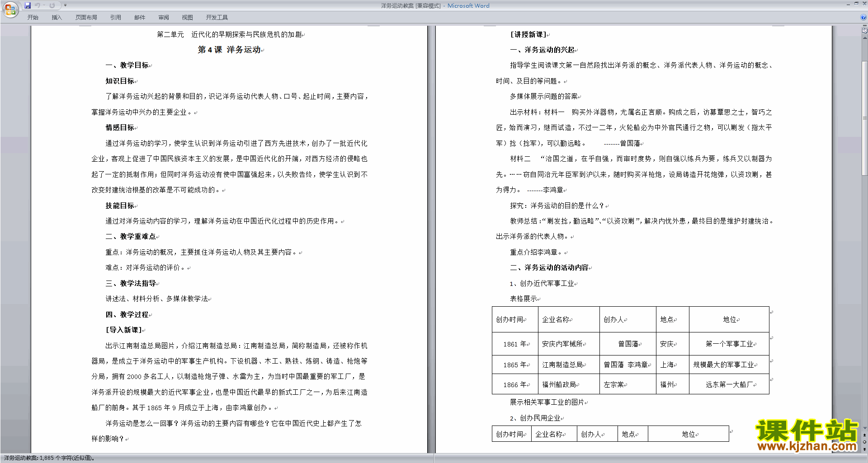This screenshot has height=463, width=868.
Task: Jump to previous page with double-up arrow
Action: pyautogui.click(x=865, y=435)
